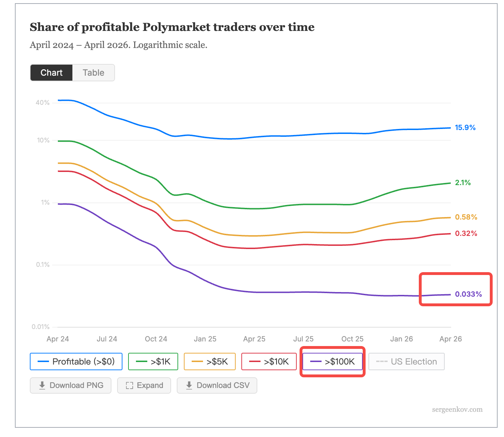Hide the >$100K purple series
Image resolution: width=504 pixels, height=437 pixels.
333,362
